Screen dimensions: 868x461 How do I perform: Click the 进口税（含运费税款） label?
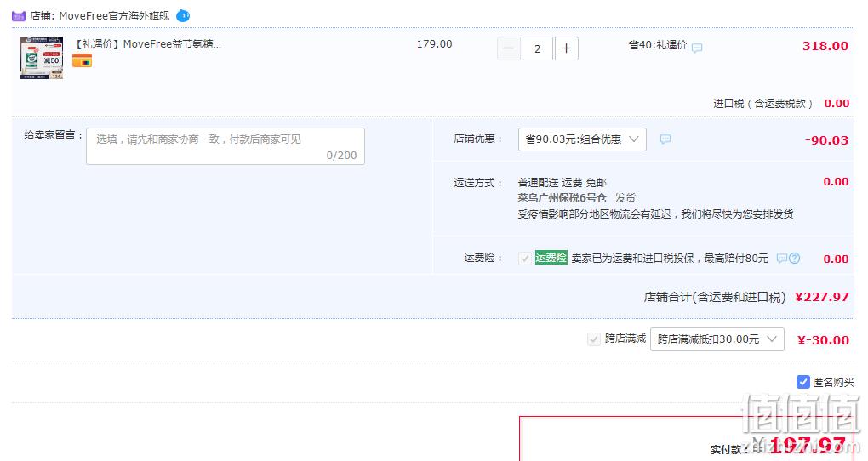[762, 104]
